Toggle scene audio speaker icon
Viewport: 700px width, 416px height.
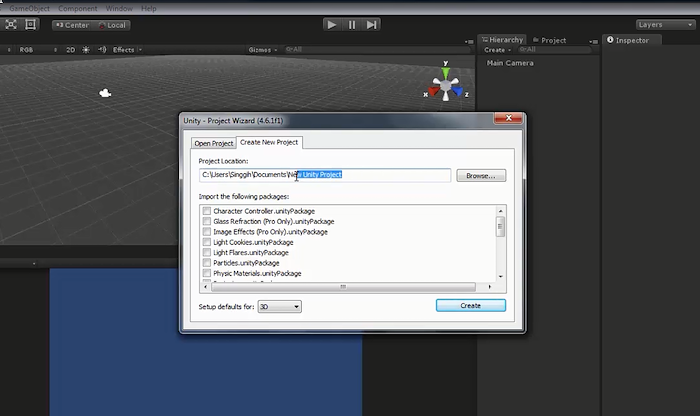[x=102, y=50]
